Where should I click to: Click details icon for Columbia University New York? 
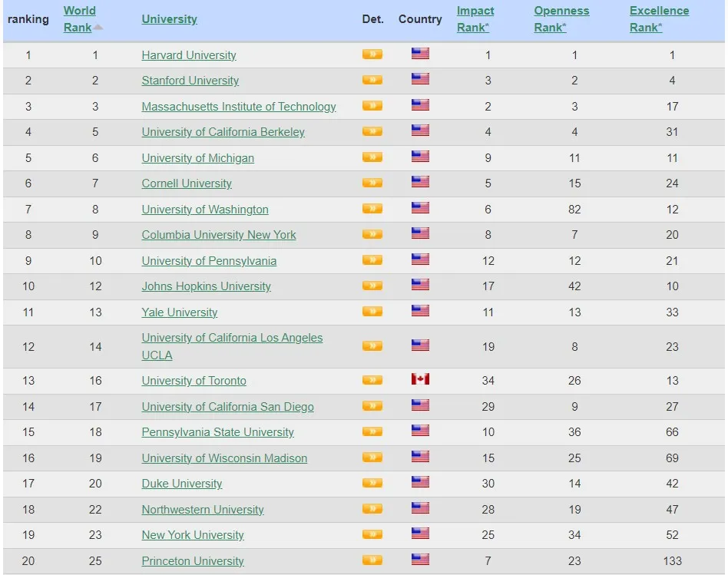point(372,234)
